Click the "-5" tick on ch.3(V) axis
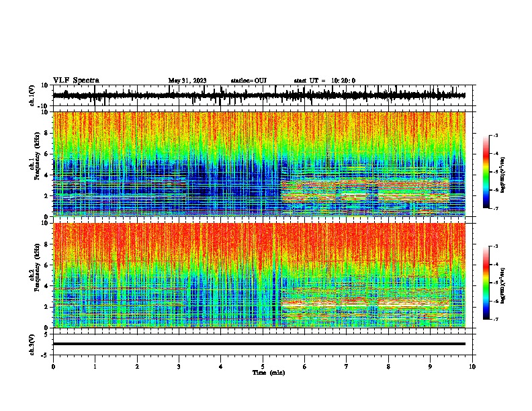 (x=46, y=355)
